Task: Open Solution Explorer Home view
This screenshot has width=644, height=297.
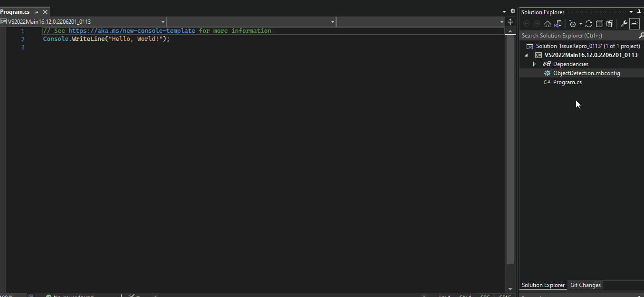Action: (548, 24)
